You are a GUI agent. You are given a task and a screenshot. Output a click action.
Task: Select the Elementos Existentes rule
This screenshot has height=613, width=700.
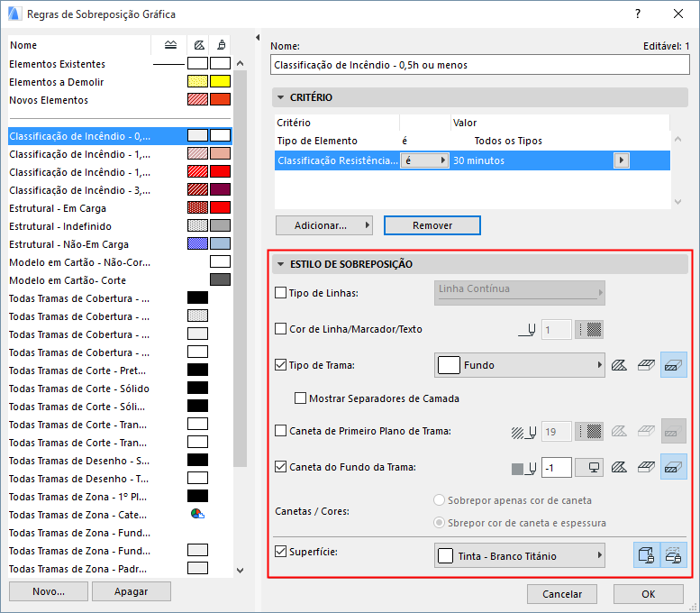(x=120, y=64)
